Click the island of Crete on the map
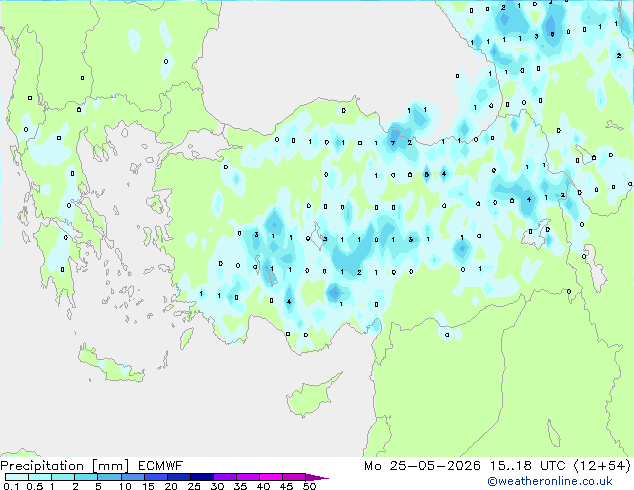634x490 pixels. point(109,366)
